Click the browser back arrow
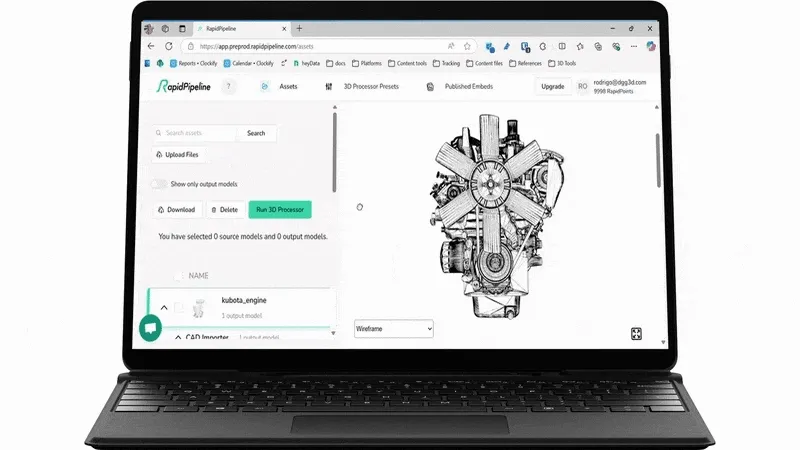 pyautogui.click(x=151, y=46)
